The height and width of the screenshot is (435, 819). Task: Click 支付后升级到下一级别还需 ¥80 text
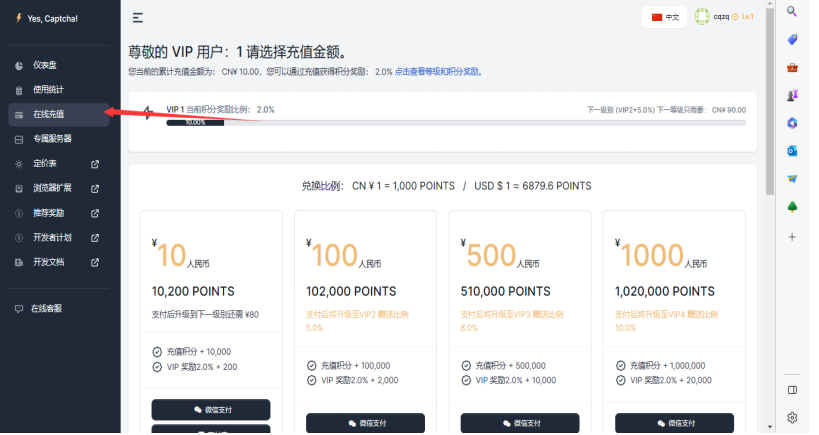205,314
